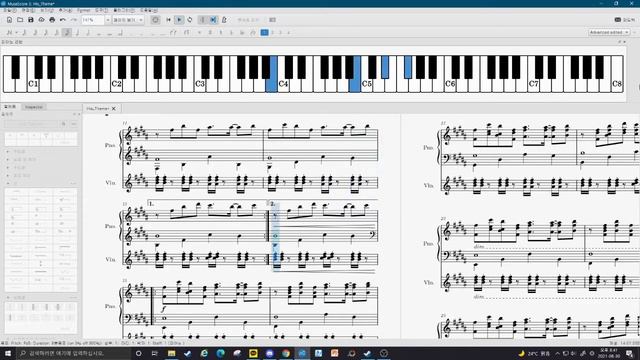
Task: Open note input mode dropdown arrow
Action: [16, 32]
